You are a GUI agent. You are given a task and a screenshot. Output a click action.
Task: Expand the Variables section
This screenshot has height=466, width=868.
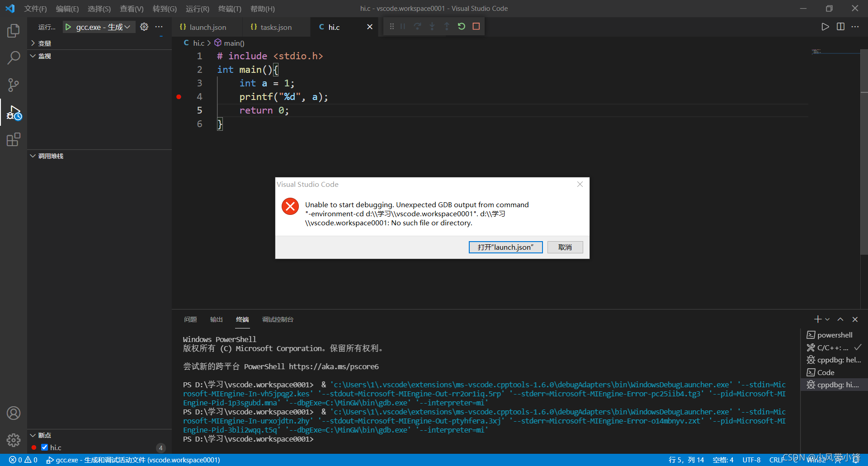coord(99,43)
